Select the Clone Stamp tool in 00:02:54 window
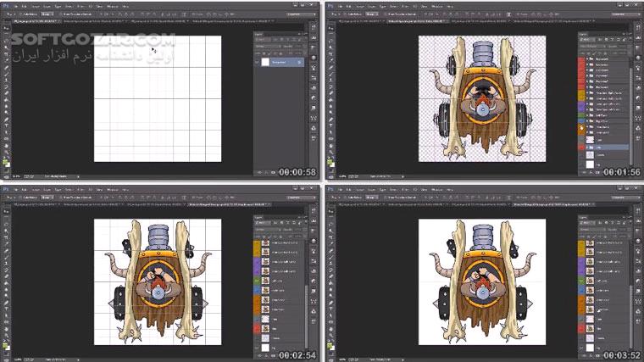644x362 pixels. [x=6, y=264]
